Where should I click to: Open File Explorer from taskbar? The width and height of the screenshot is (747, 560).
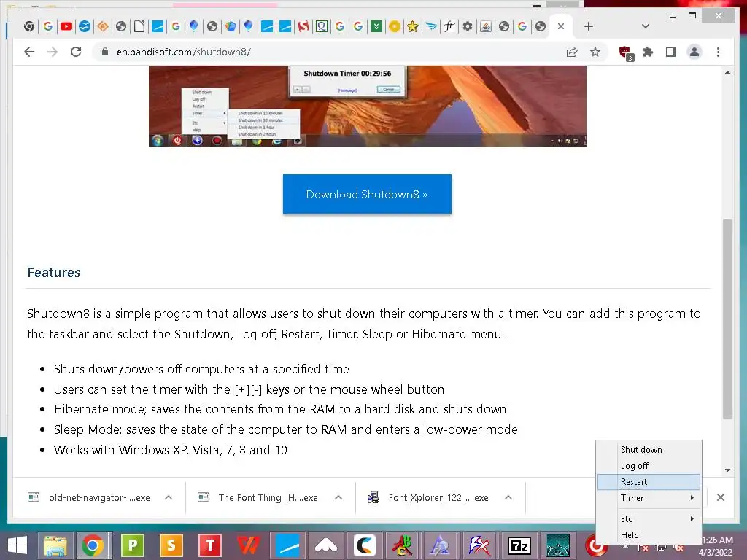55,545
